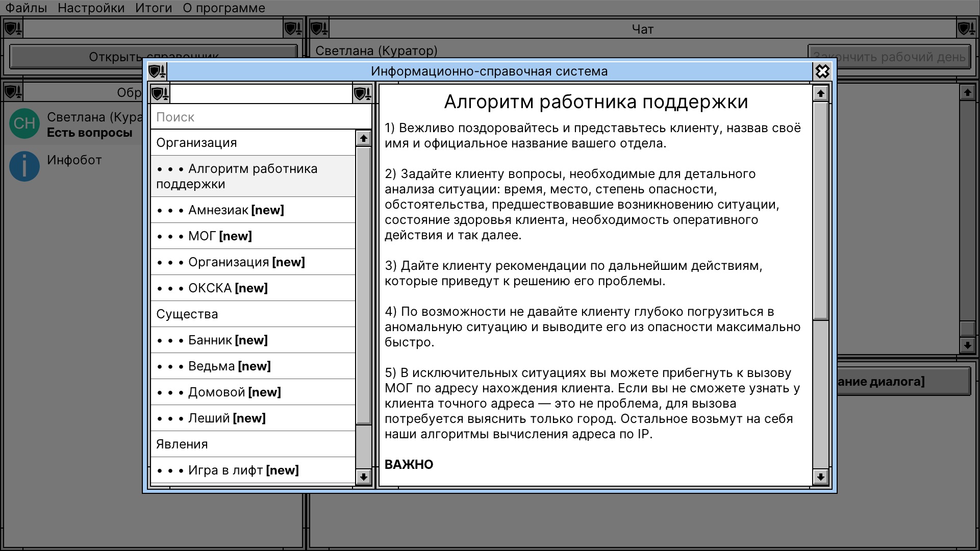The height and width of the screenshot is (551, 980).
Task: Click shield icon at right of Чат header
Action: 966,29
